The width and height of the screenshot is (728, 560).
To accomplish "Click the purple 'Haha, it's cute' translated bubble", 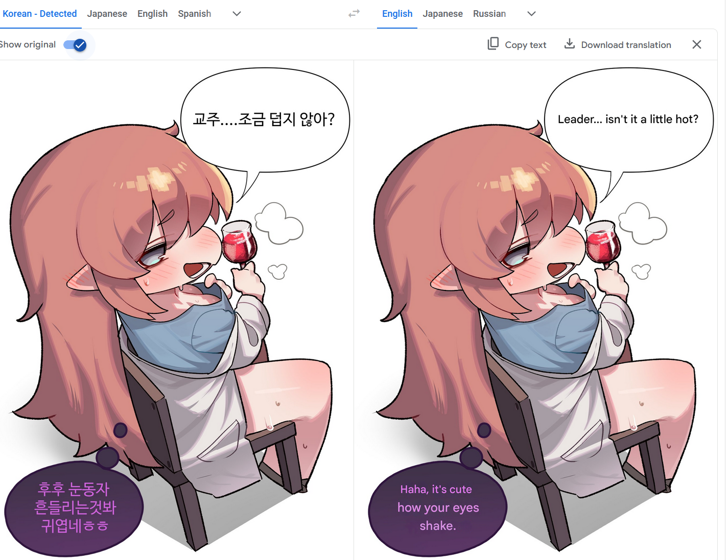I will coord(438,507).
